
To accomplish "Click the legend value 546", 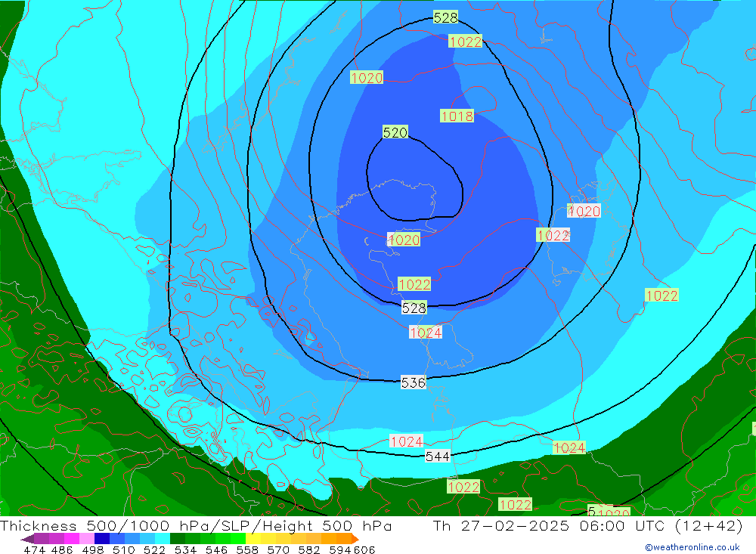I will [216, 549].
